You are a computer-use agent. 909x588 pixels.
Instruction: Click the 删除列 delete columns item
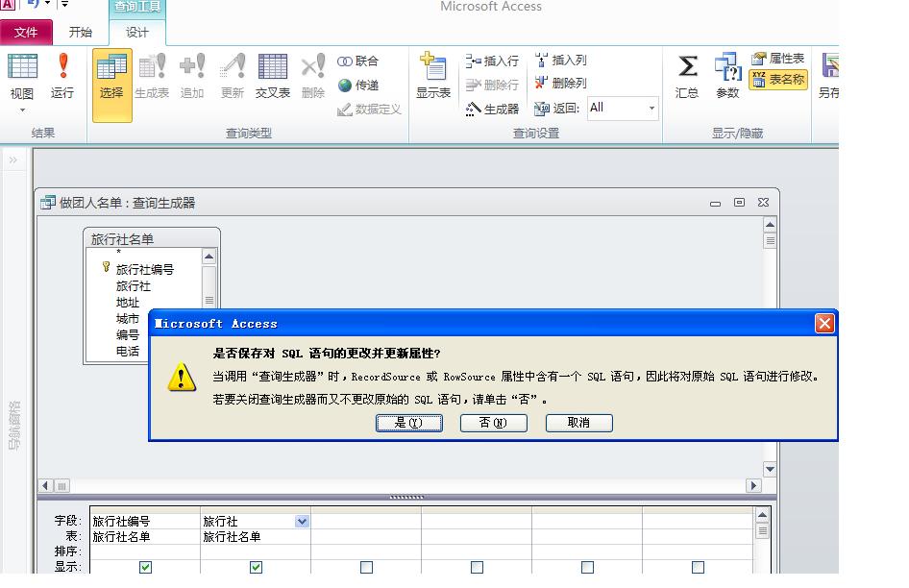pyautogui.click(x=560, y=83)
